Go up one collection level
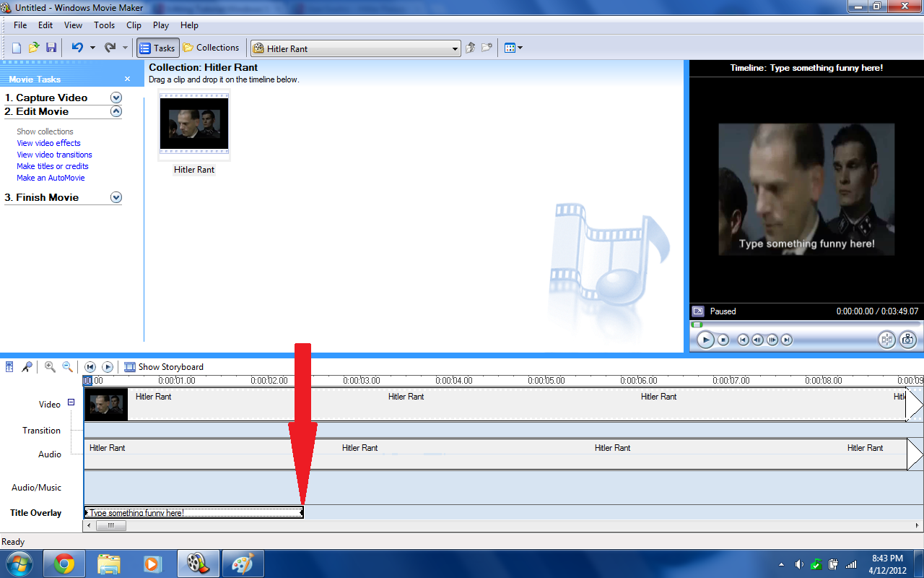Screen dimensions: 924x578 point(471,48)
